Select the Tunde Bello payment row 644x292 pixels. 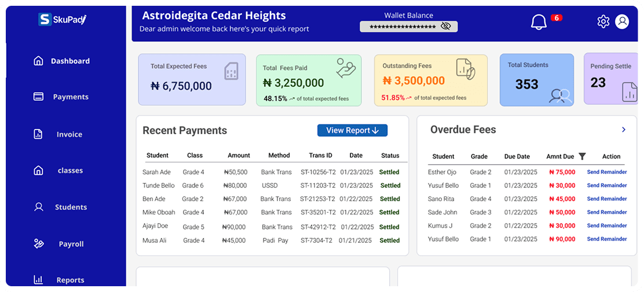pos(272,186)
